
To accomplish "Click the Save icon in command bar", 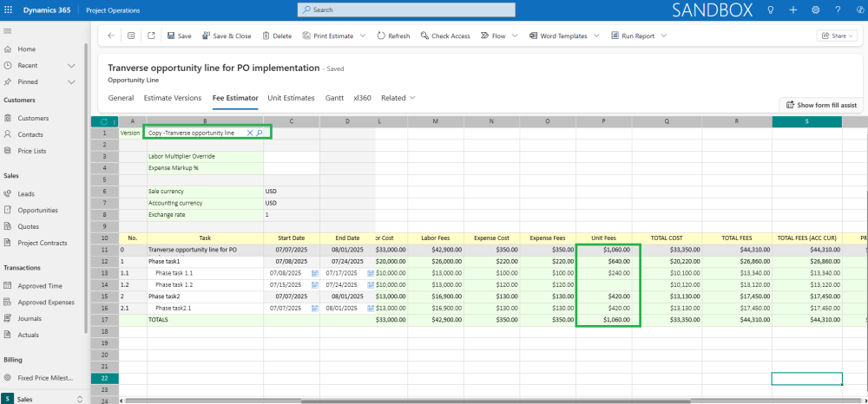I will click(171, 36).
